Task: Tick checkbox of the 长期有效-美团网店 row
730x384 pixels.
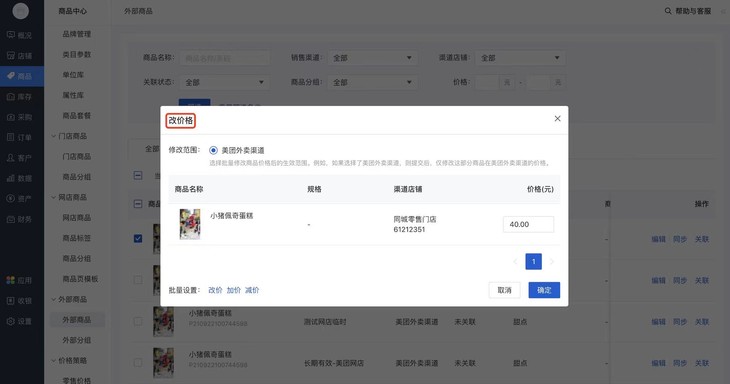Action: [138, 363]
